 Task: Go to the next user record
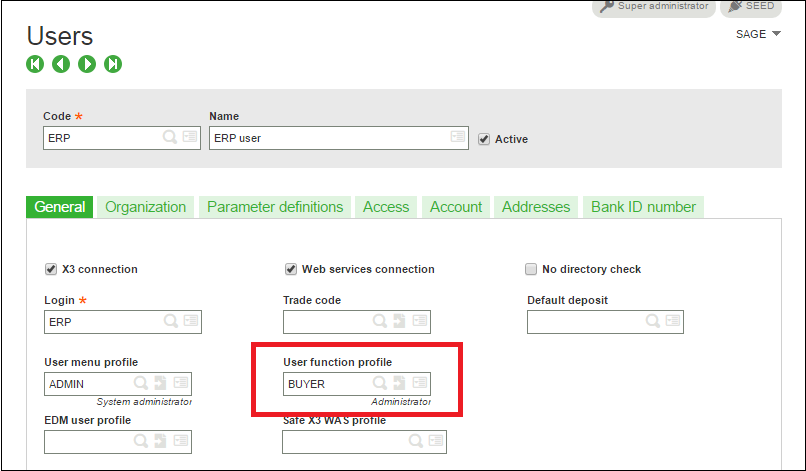[87, 64]
